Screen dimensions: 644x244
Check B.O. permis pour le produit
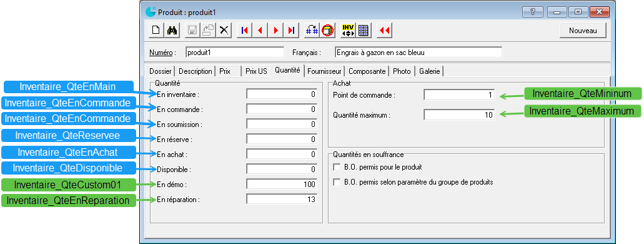click(337, 168)
